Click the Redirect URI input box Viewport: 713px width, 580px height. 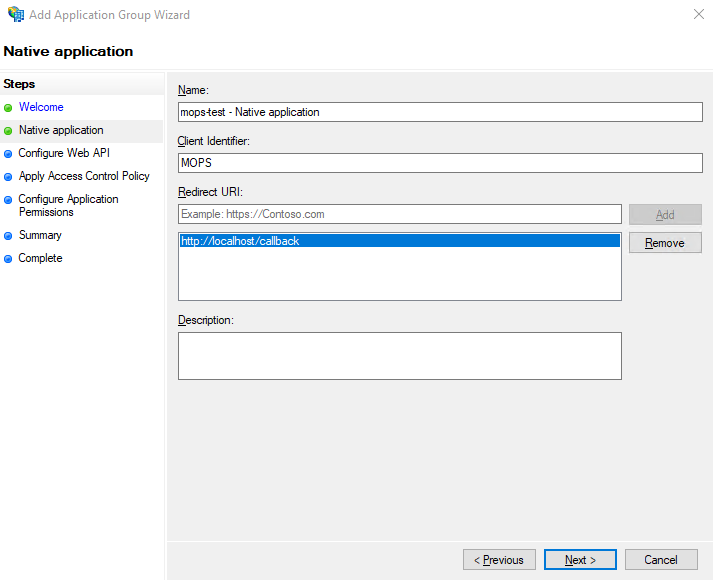pos(400,214)
